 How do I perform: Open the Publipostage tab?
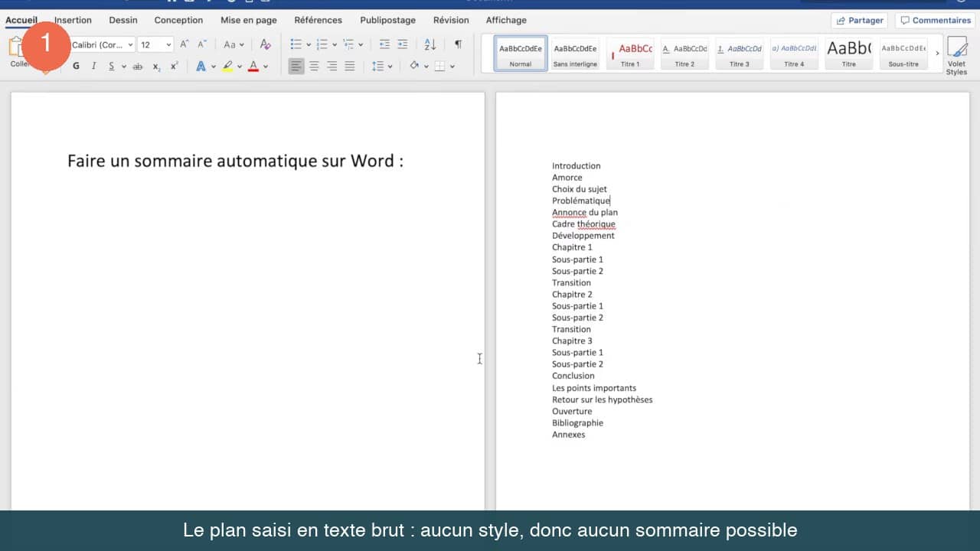pos(388,20)
